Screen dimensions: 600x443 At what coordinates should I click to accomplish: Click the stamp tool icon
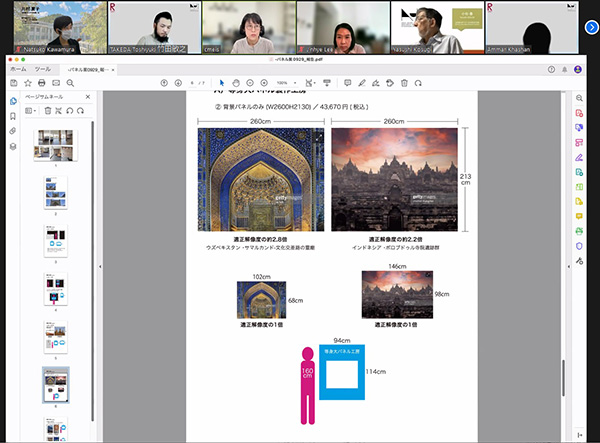390,83
